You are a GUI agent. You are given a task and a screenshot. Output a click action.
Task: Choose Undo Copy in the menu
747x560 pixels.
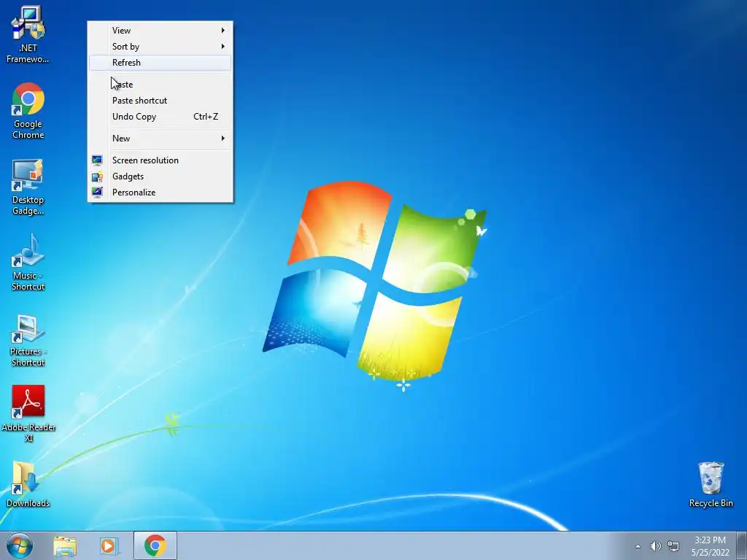(x=160, y=117)
